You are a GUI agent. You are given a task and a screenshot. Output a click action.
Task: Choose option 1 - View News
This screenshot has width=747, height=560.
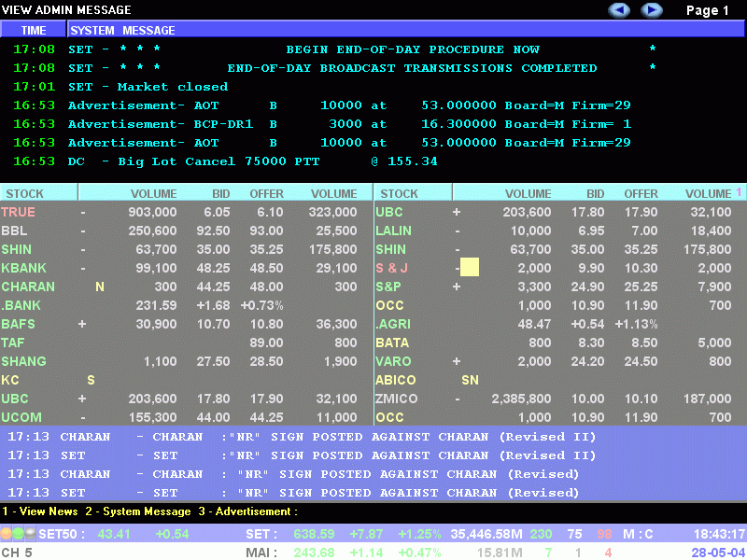pyautogui.click(x=40, y=511)
